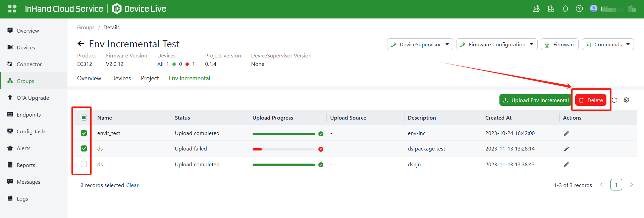Toggle the select-all header checkbox

click(84, 118)
